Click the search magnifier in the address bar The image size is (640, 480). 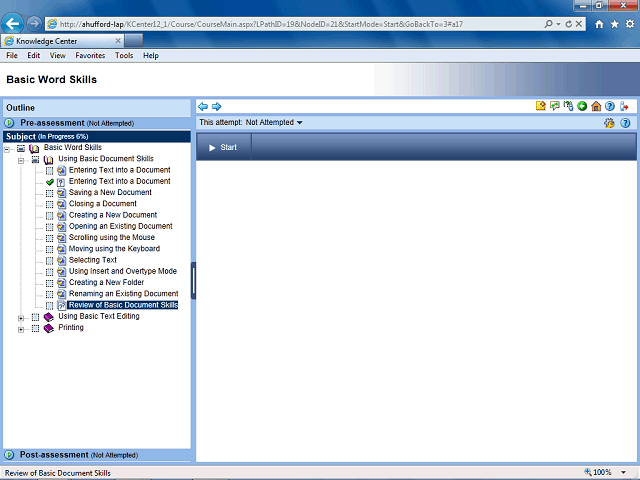548,24
